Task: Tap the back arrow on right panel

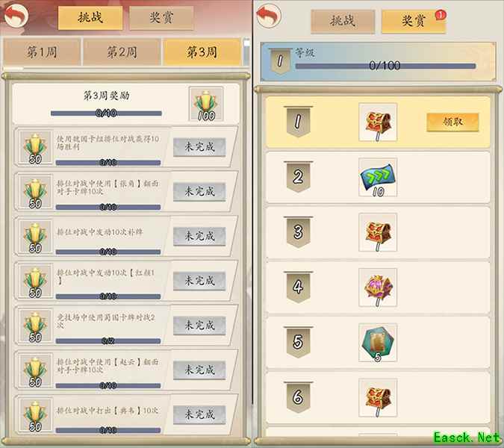Action: click(x=269, y=16)
